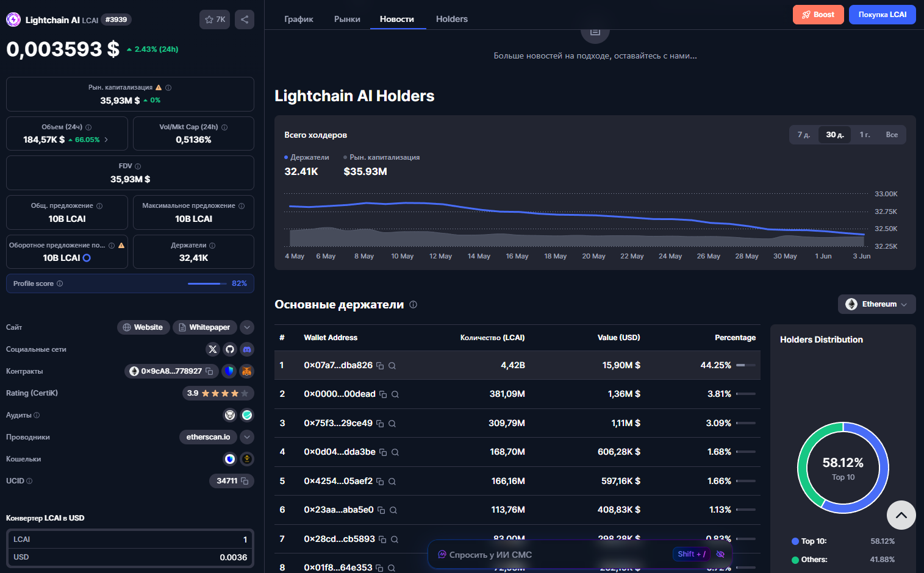This screenshot has height=573, width=924.
Task: Click the share icon button
Action: 245,20
